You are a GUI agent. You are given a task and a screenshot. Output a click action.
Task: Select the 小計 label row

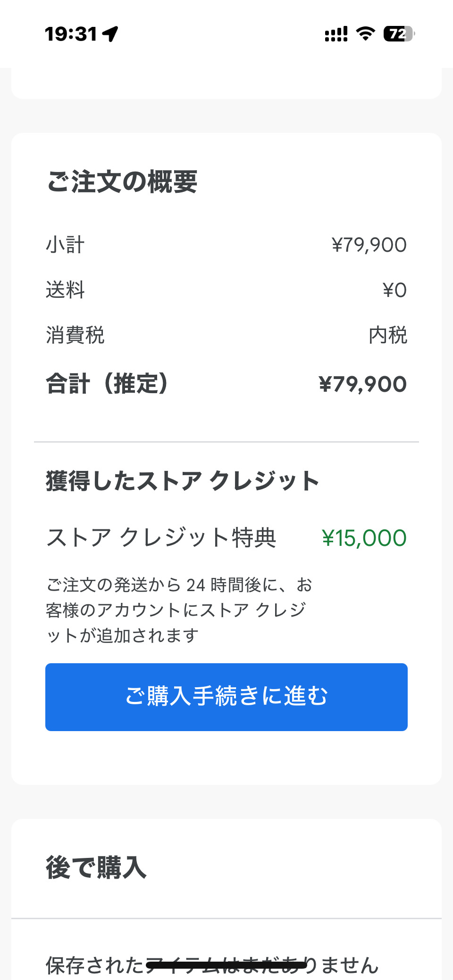pos(65,245)
